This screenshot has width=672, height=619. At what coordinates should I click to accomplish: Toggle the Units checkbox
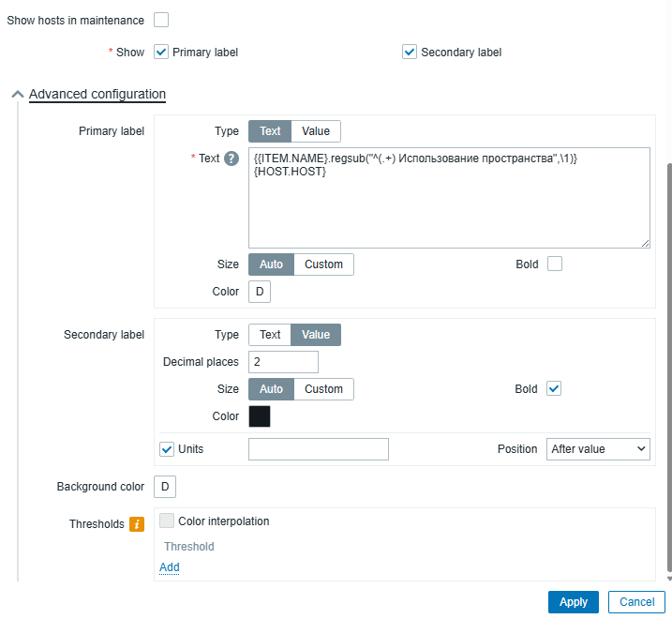point(168,449)
